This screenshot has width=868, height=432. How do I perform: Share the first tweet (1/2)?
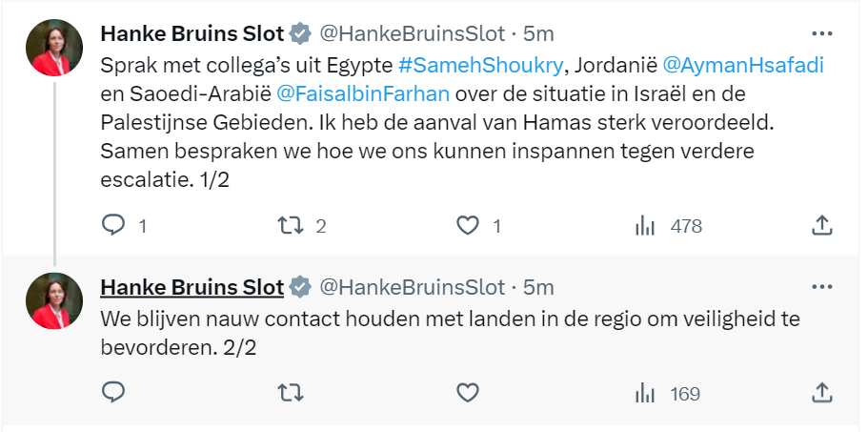point(821,226)
